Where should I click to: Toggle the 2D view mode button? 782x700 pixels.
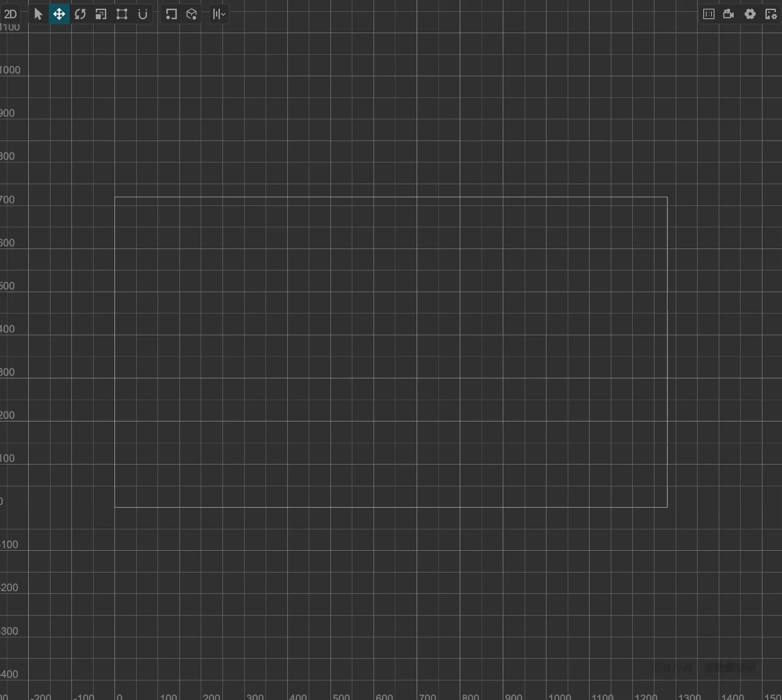(10, 14)
